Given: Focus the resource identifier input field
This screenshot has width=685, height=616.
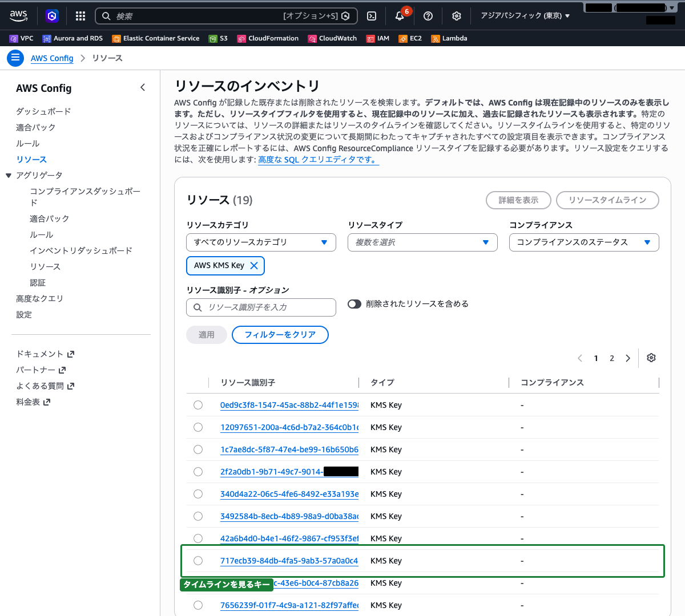Looking at the screenshot, I should (261, 307).
